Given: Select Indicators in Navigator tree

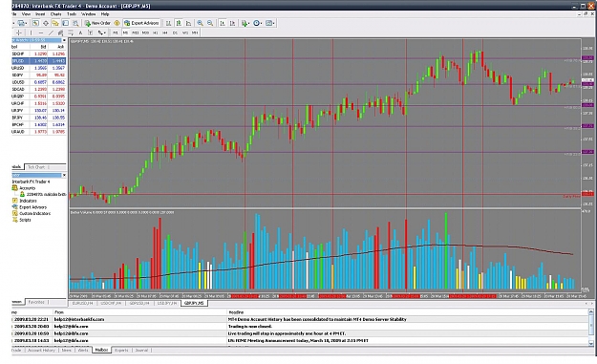Looking at the screenshot, I should click(x=28, y=201).
